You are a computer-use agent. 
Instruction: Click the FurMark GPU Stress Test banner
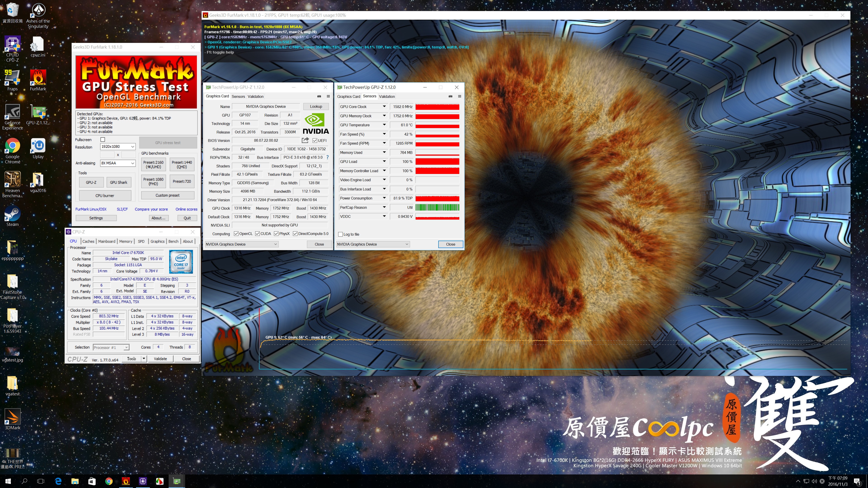[x=136, y=82]
